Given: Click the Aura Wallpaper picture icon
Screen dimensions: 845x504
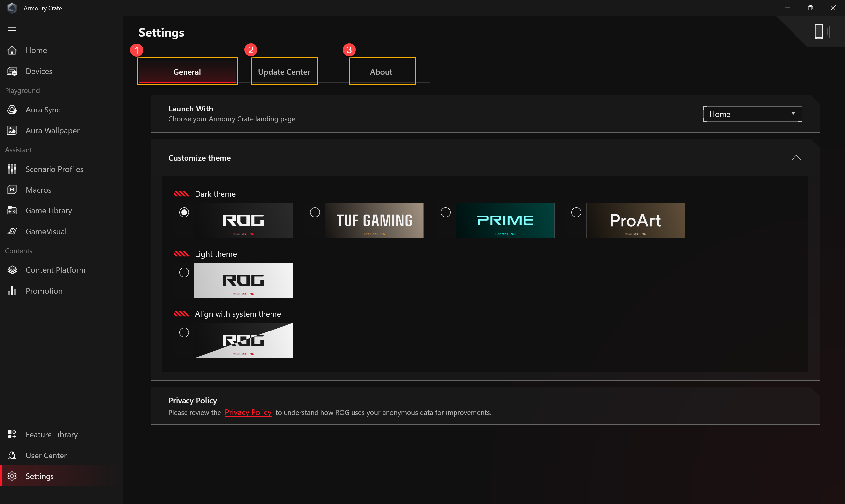Looking at the screenshot, I should pos(12,130).
